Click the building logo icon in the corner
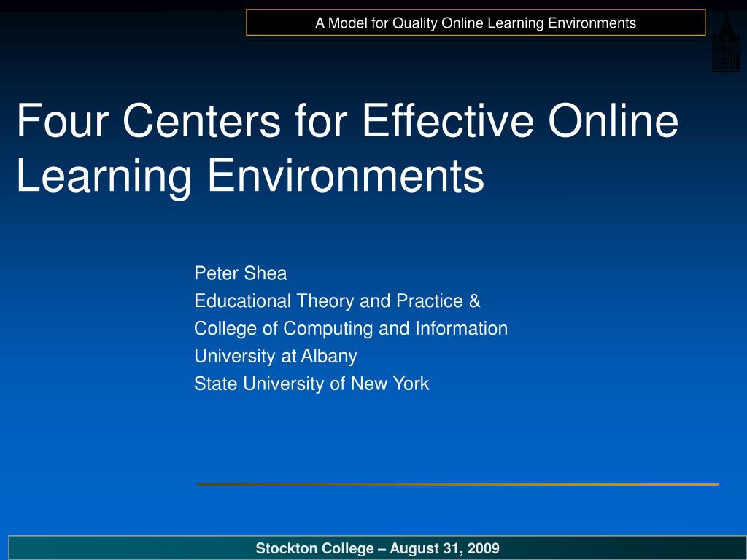The image size is (747, 560). [726, 43]
